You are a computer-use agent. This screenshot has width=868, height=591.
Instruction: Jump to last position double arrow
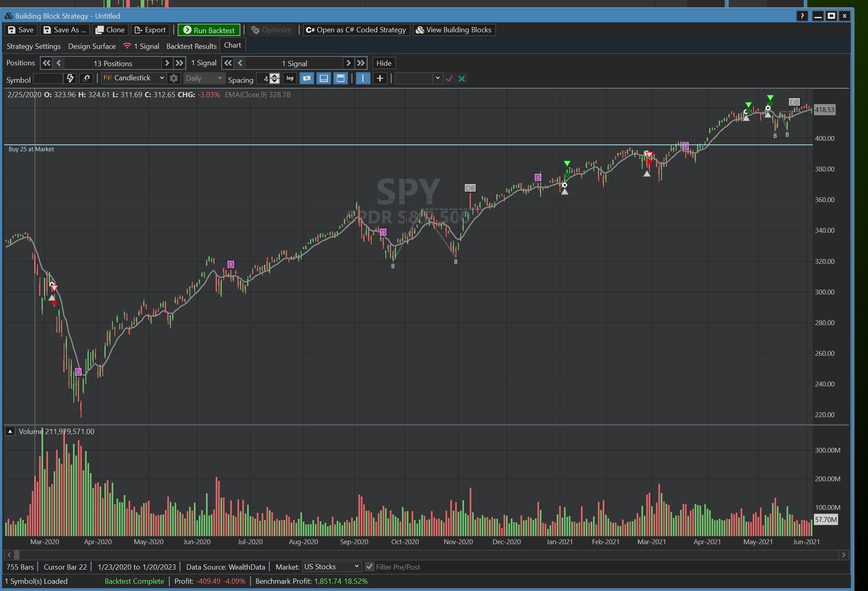click(x=179, y=63)
